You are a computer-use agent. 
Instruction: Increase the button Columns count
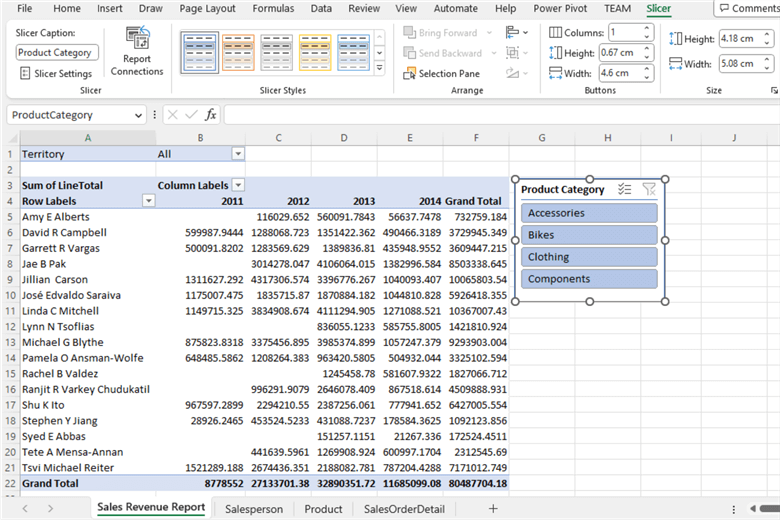pos(646,28)
